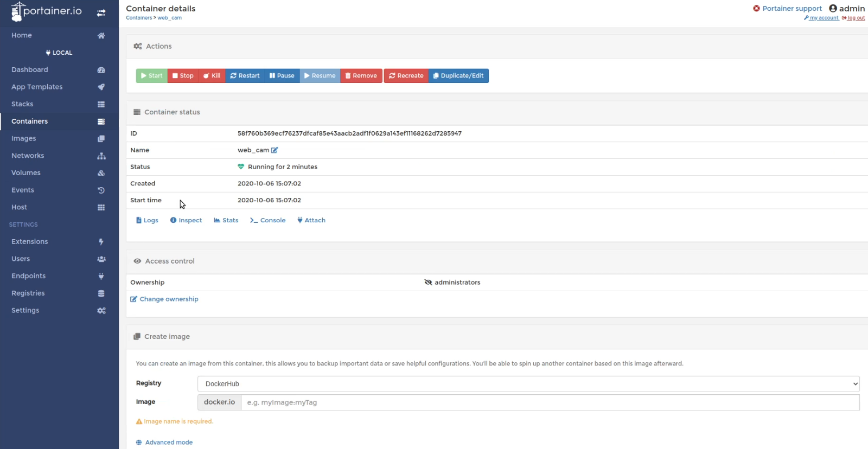Click the log out link
This screenshot has width=868, height=449.
coord(853,18)
